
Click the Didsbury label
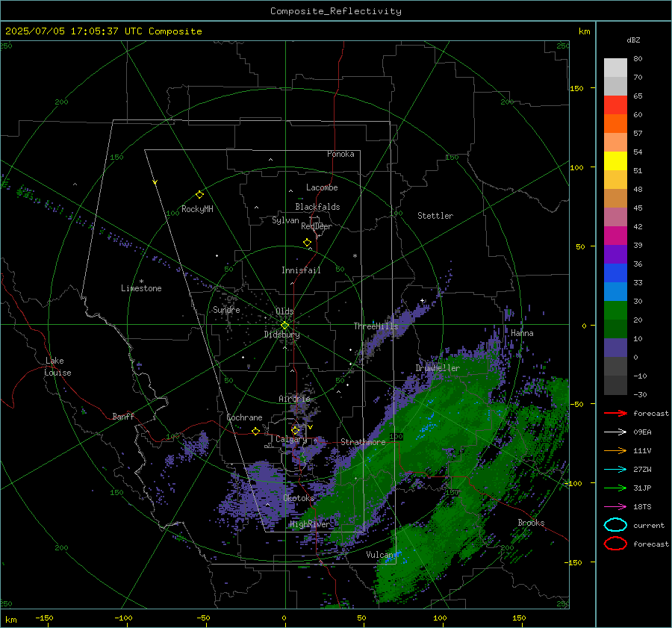282,335
